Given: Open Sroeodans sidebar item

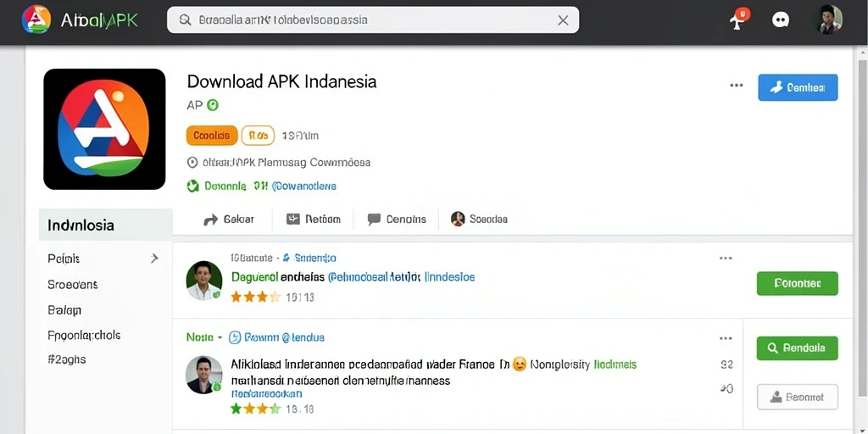Looking at the screenshot, I should [73, 285].
